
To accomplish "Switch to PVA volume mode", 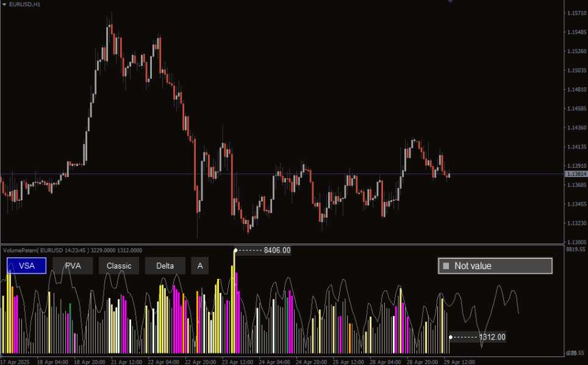I will click(x=73, y=266).
